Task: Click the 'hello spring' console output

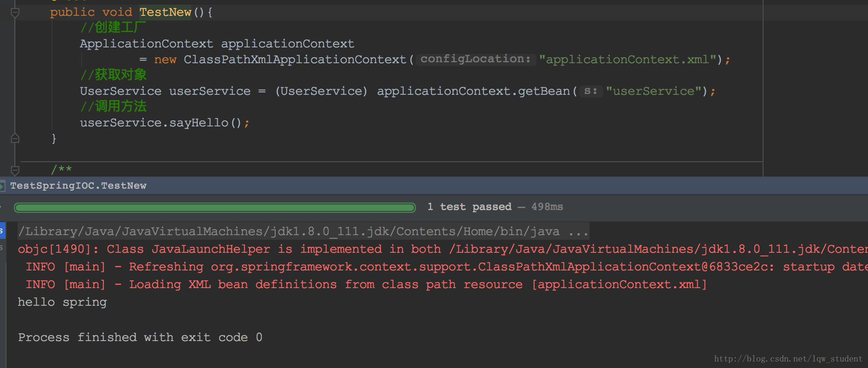Action: coord(62,302)
